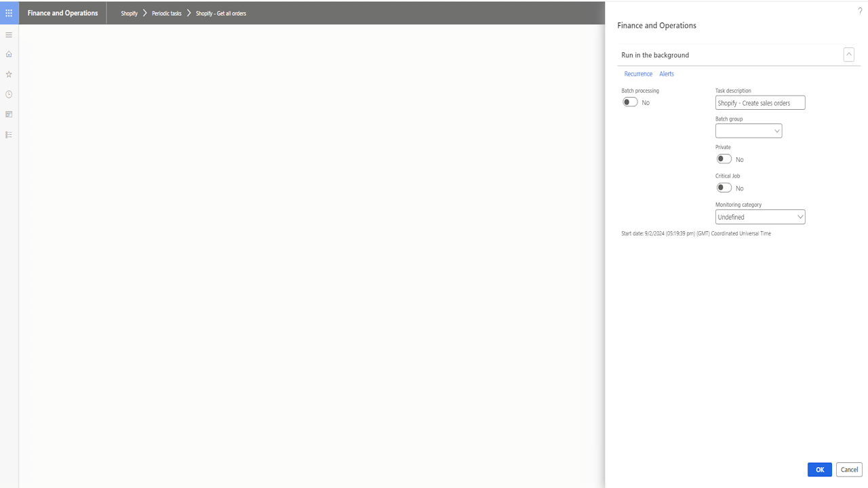The width and height of the screenshot is (868, 488).
Task: Click the Periodic tasks breadcrumb
Action: 167,14
